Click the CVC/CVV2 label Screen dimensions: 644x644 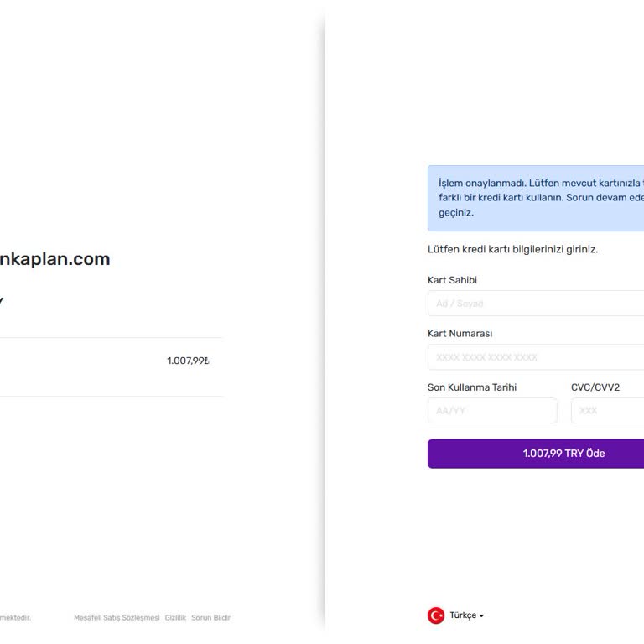tap(595, 387)
